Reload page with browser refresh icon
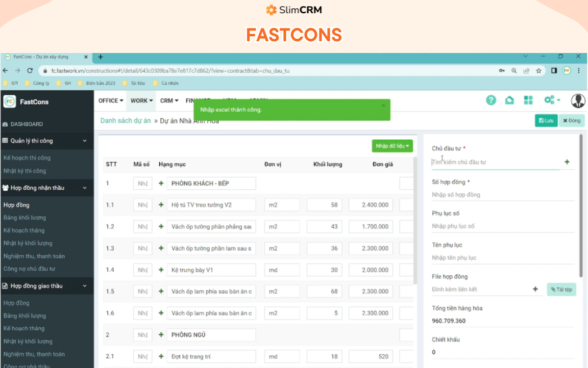The height and width of the screenshot is (368, 588). [30, 71]
